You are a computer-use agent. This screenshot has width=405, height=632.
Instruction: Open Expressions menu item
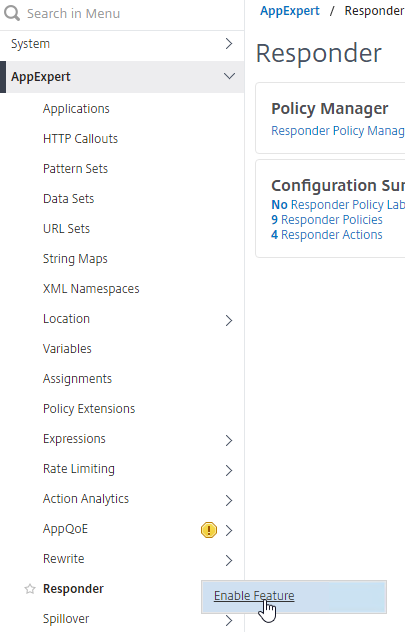click(74, 439)
